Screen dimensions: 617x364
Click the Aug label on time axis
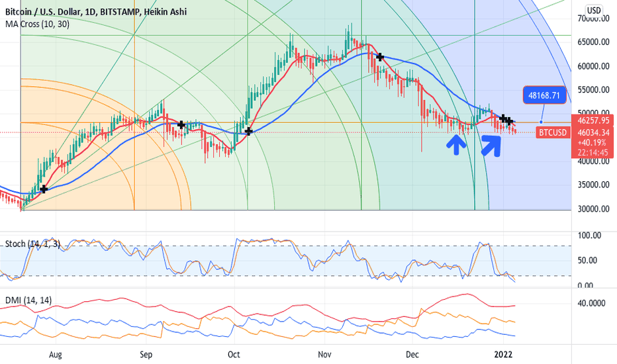55,355
